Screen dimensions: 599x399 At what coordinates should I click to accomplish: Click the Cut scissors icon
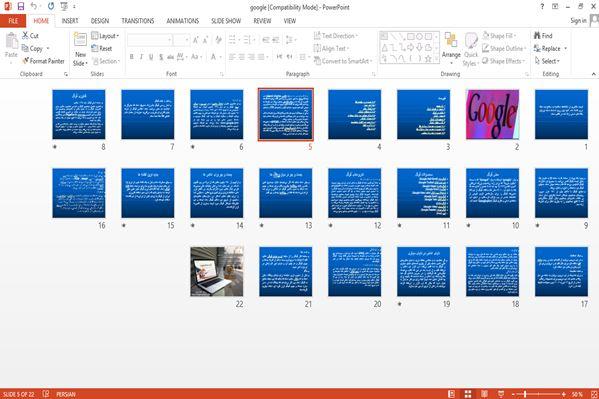click(x=26, y=36)
